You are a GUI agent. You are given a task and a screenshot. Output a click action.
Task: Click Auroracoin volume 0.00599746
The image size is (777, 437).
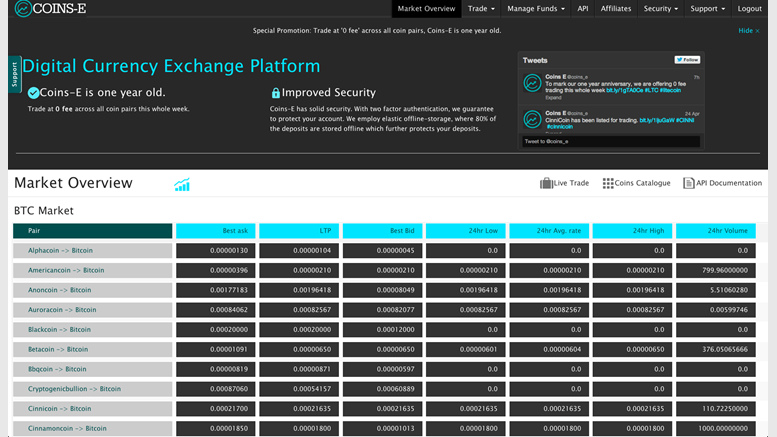click(716, 310)
